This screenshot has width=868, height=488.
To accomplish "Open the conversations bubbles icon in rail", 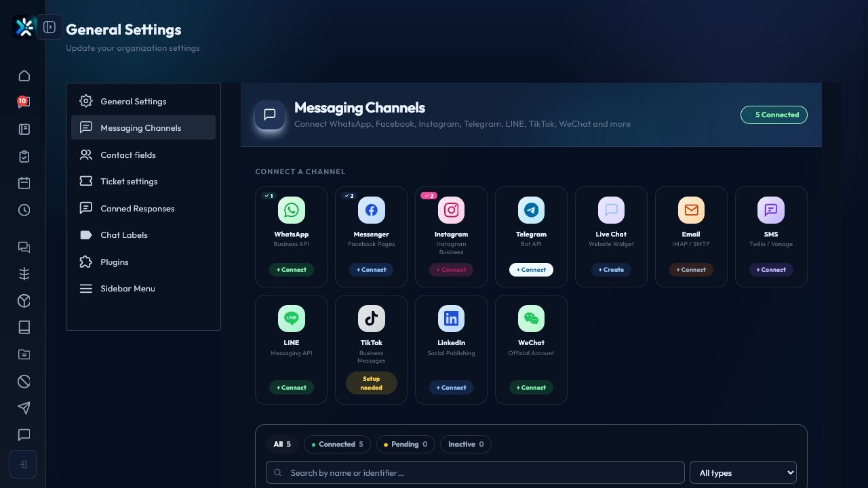I will pyautogui.click(x=24, y=247).
